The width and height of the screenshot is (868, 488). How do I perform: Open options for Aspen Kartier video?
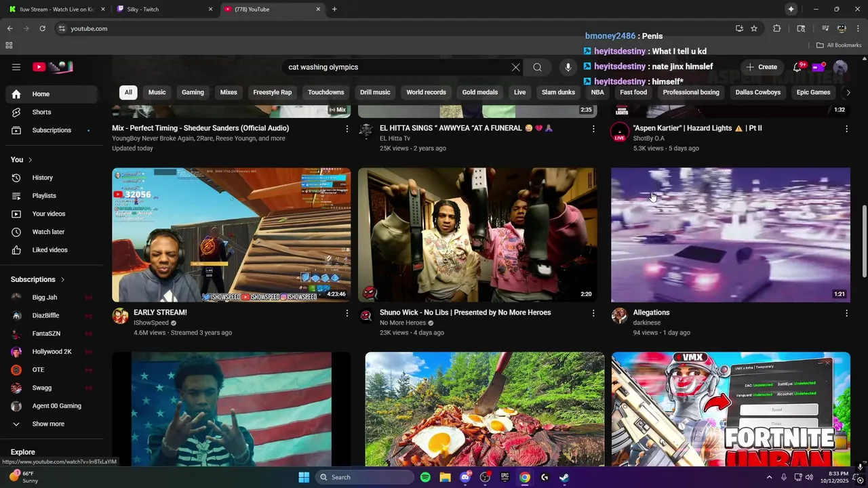[x=846, y=129]
